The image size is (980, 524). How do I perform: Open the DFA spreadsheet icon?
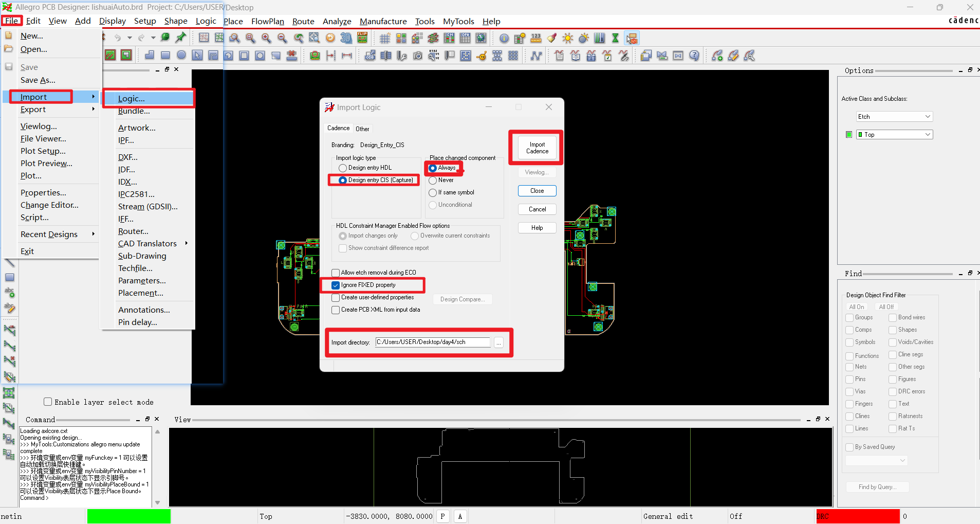465,38
